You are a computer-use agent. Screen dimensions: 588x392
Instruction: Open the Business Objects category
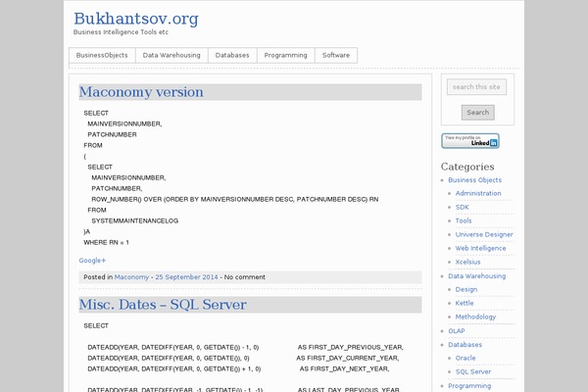[474, 180]
